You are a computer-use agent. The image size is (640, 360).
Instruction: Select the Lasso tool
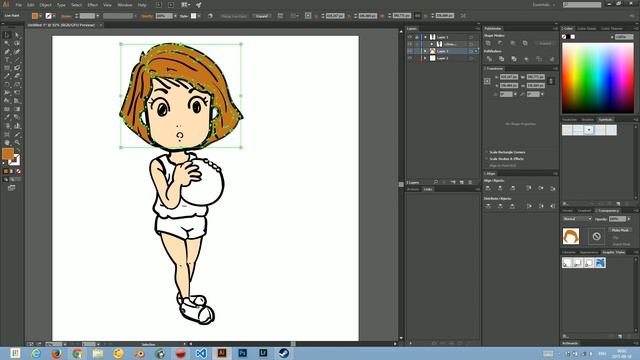(x=17, y=43)
